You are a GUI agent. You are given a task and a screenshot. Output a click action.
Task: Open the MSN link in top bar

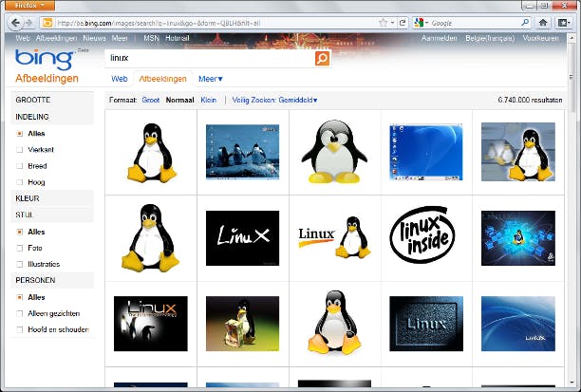tap(151, 38)
